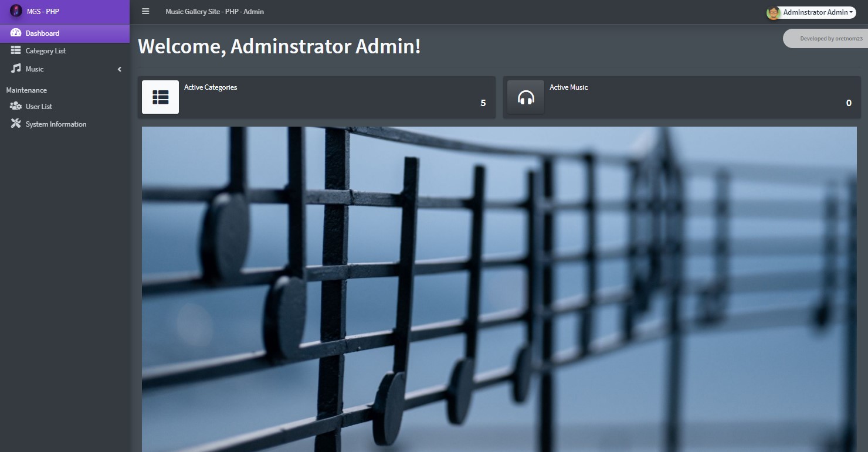Click the Active Music headphones icon
The width and height of the screenshot is (868, 452).
click(526, 97)
